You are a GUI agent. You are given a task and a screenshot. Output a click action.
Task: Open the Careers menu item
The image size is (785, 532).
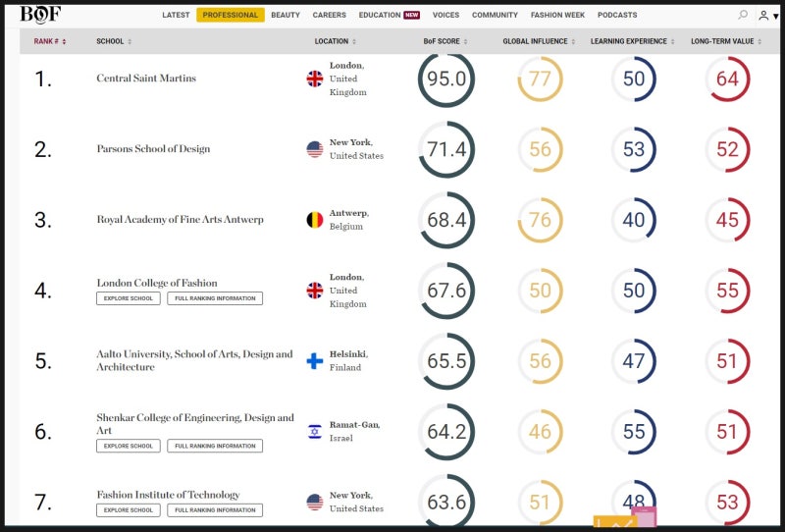coord(329,15)
